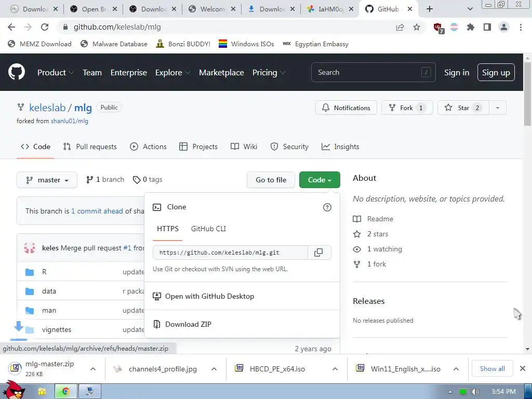Expand options for HBCD_PE_x64.iso download
Viewport: 532px width, 399px height.
pyautogui.click(x=335, y=369)
